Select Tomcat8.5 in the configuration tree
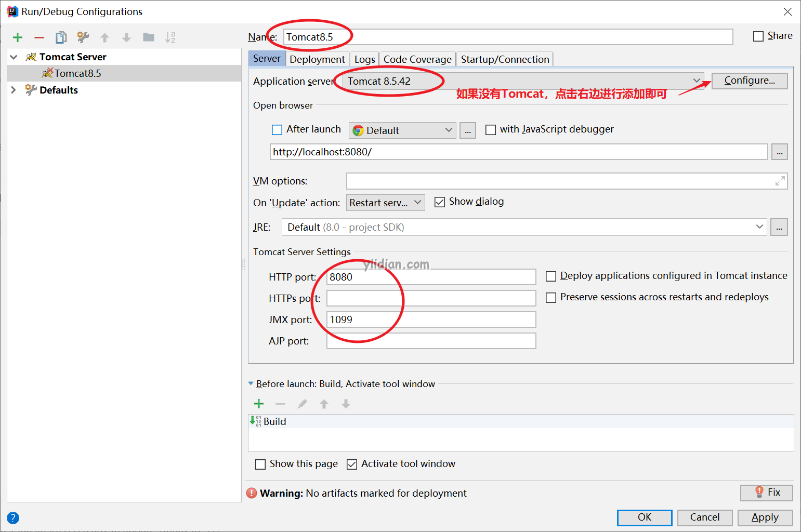The image size is (801, 532). tap(124, 73)
